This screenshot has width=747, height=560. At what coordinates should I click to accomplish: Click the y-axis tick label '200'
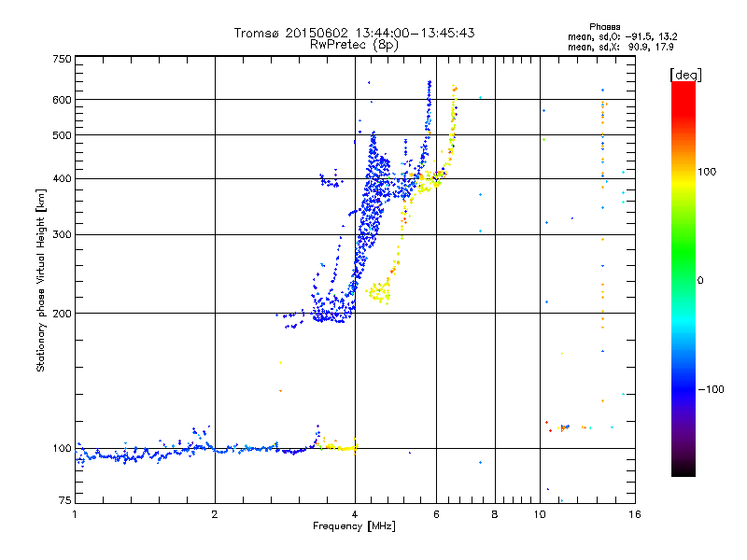[x=62, y=314]
